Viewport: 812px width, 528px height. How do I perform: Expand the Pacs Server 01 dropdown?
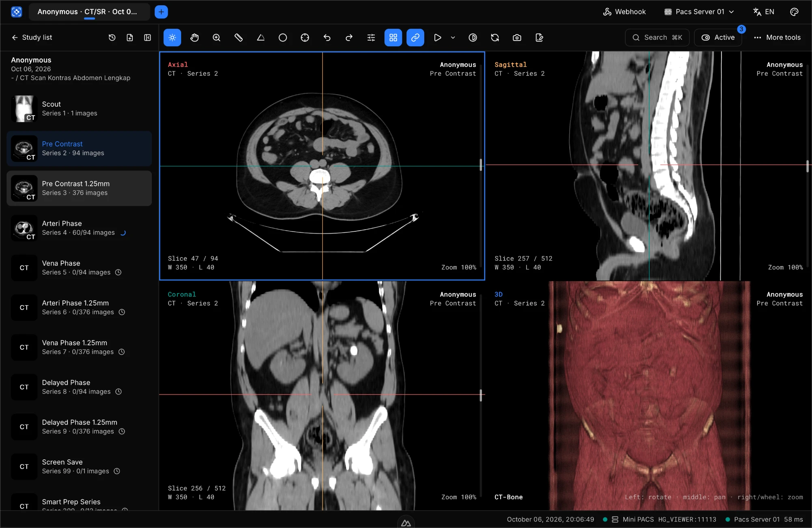(699, 12)
